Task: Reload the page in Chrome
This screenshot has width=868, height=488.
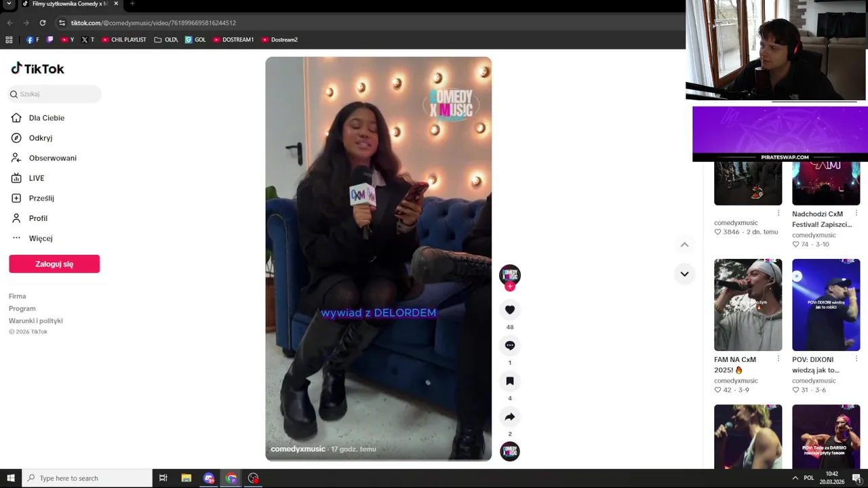Action: (42, 23)
